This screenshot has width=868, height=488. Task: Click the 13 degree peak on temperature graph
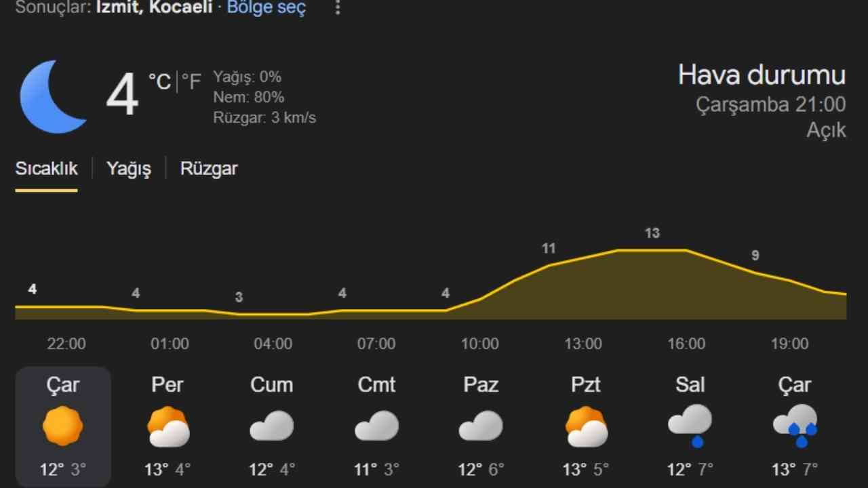pos(652,234)
